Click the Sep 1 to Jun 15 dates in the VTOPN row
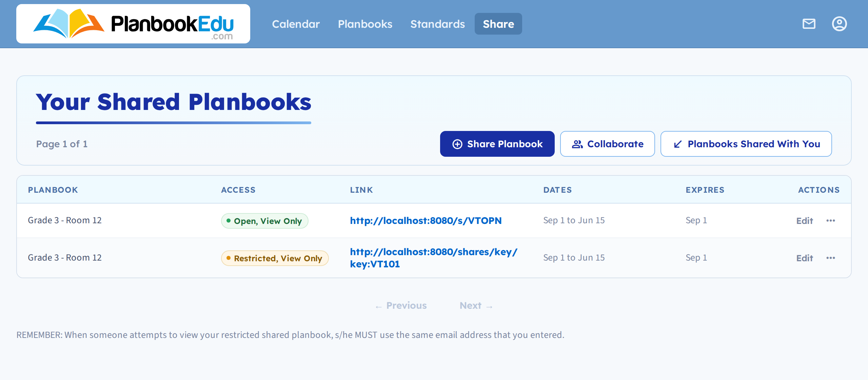Screen dimensions: 868x380 (x=574, y=220)
